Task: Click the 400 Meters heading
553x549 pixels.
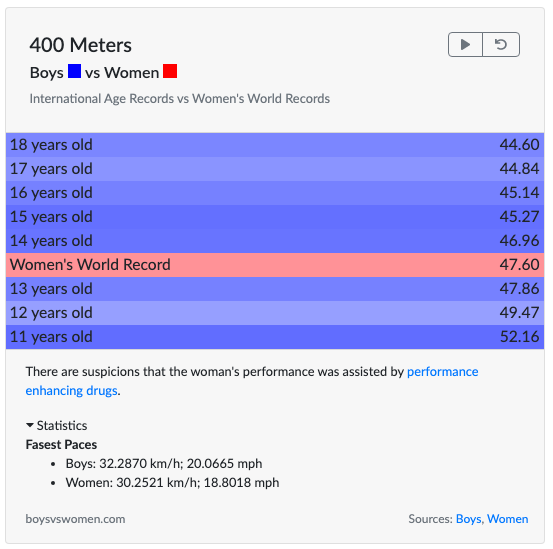Action: pyautogui.click(x=80, y=45)
